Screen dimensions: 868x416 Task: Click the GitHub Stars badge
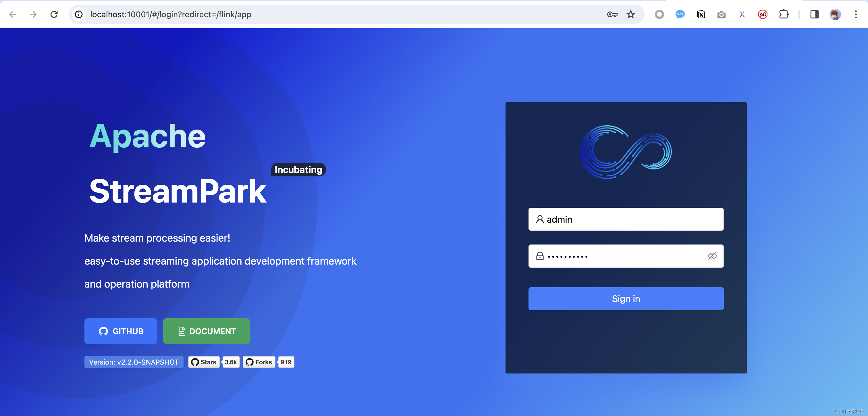(x=204, y=362)
